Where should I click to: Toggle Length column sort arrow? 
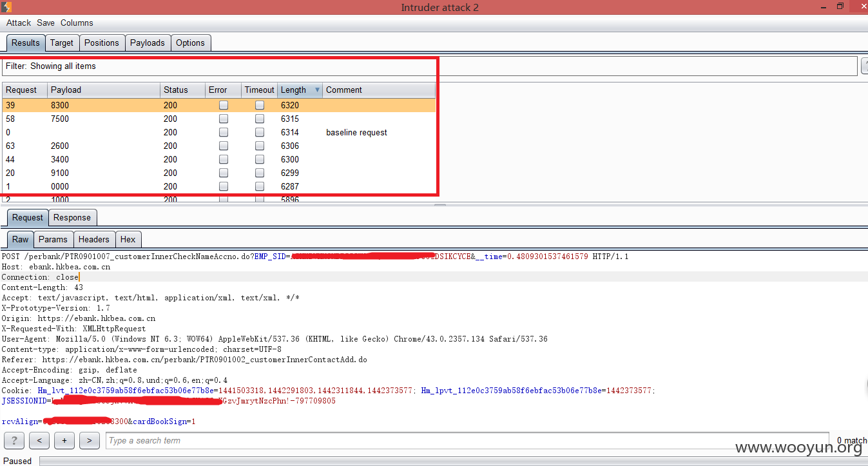[x=316, y=90]
